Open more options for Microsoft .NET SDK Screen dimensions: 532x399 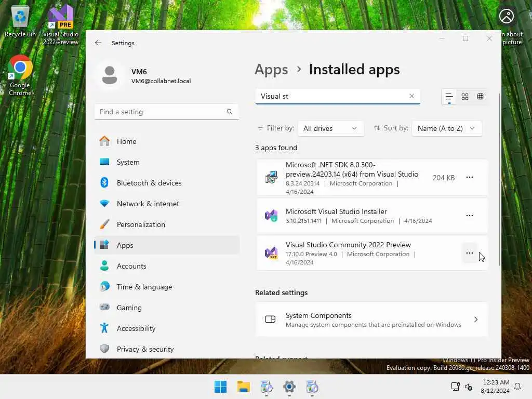pos(470,178)
